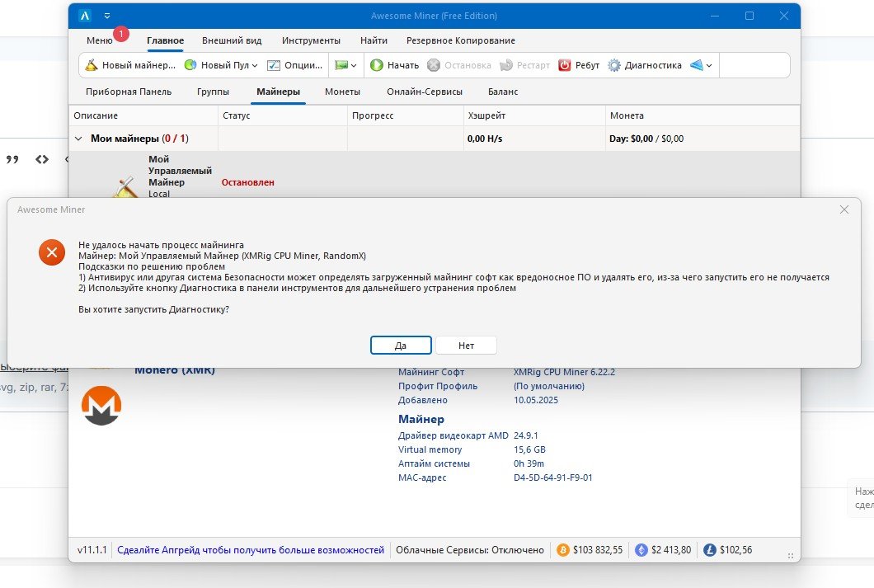This screenshot has width=874, height=588.
Task: Open the Резервное Копирование tab
Action: [460, 40]
